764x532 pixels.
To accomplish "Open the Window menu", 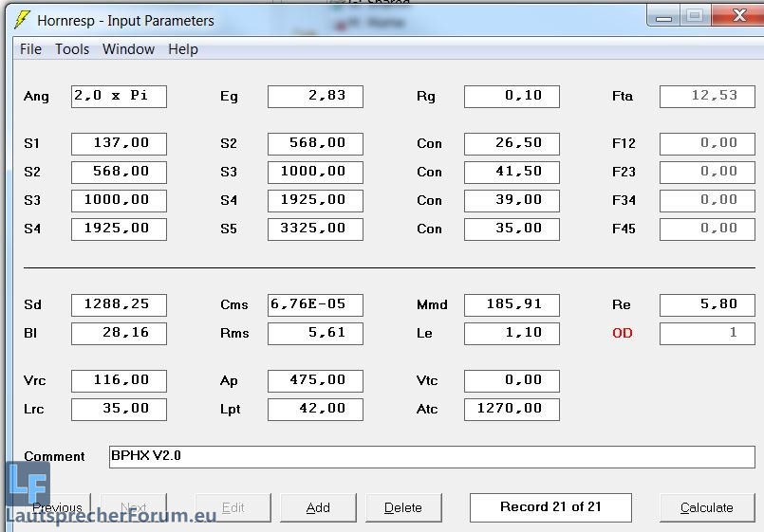I will tap(128, 49).
